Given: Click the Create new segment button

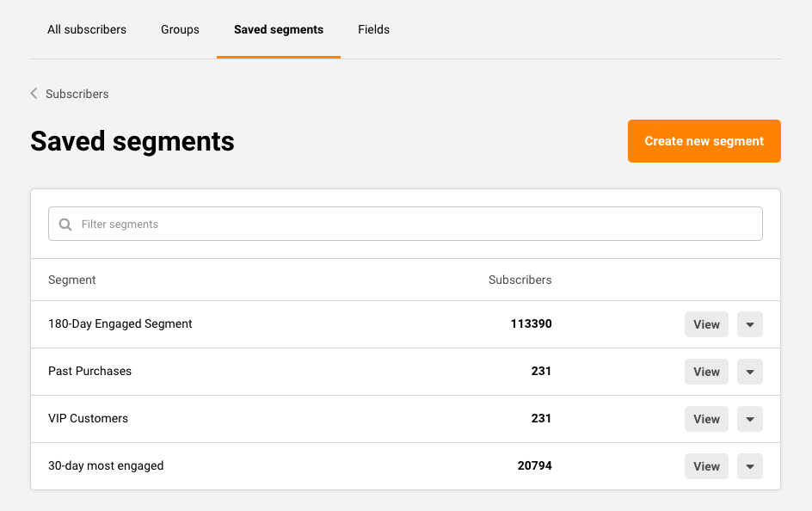Looking at the screenshot, I should coord(704,141).
